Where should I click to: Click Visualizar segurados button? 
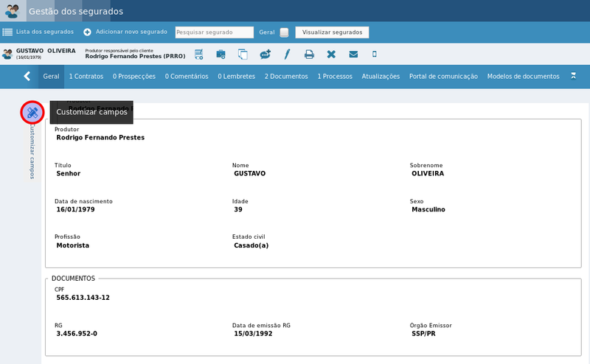pyautogui.click(x=333, y=32)
